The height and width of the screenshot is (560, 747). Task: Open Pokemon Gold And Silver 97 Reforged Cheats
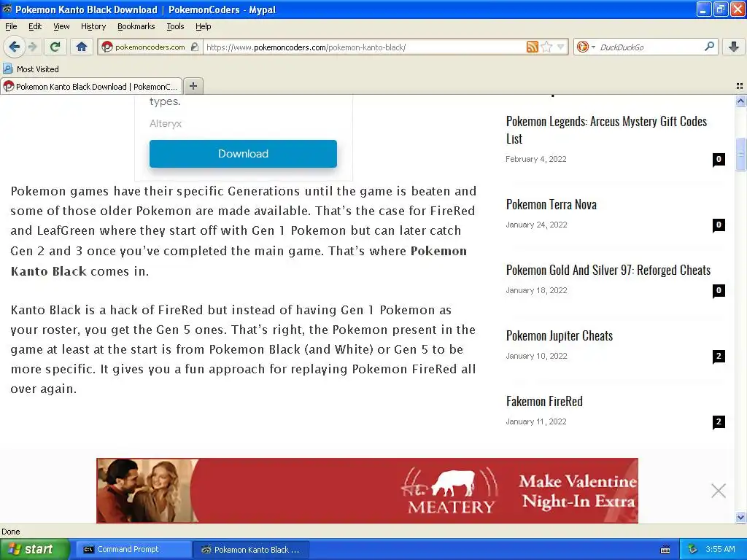click(x=608, y=270)
